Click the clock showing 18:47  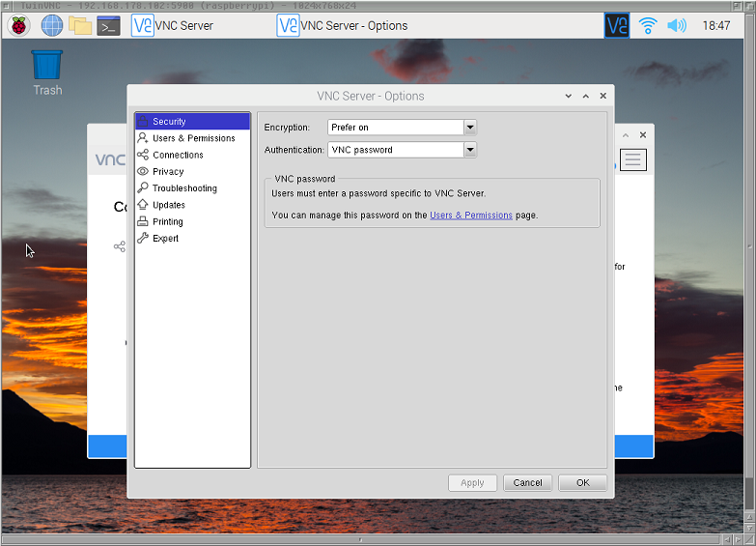click(x=716, y=25)
